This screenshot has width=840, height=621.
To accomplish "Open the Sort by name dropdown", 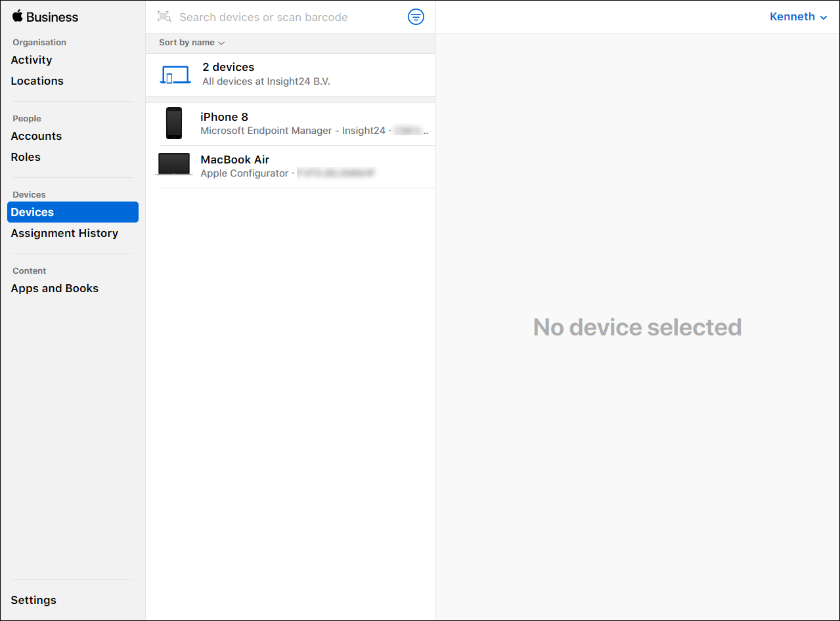I will (192, 43).
